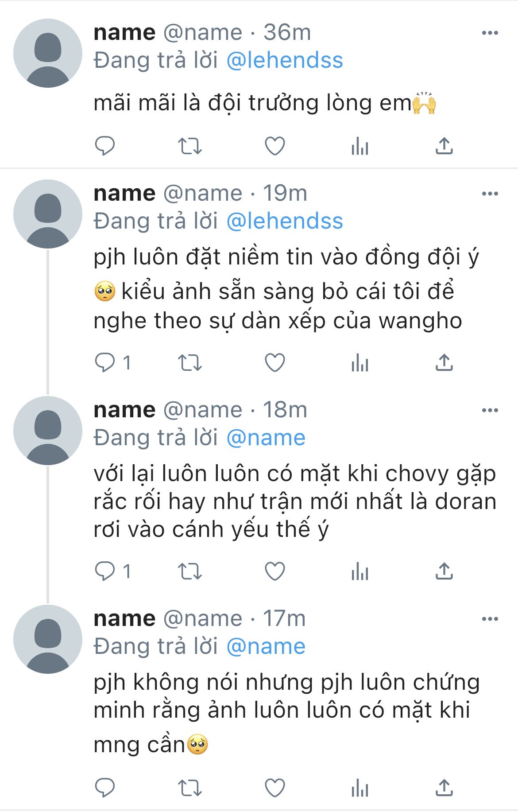The image size is (518, 812).
Task: Open replies on the 19m tweet
Action: (113, 363)
